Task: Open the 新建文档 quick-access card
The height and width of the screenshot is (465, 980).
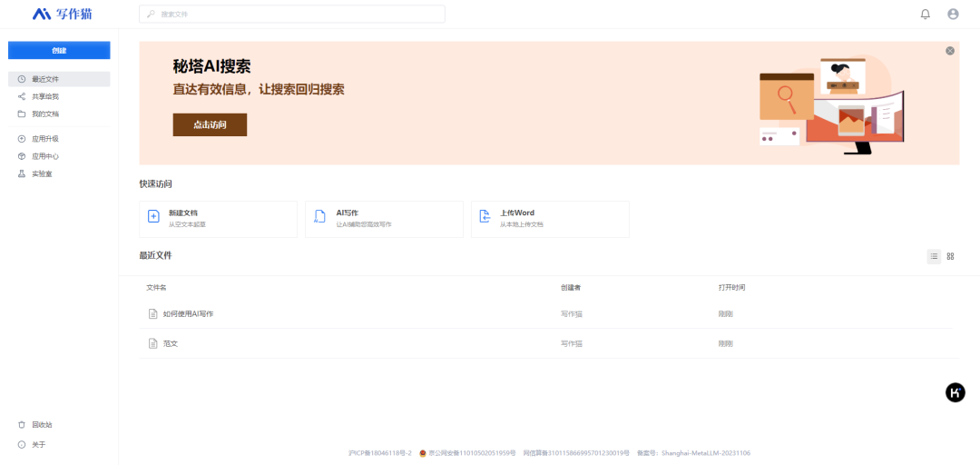Action: point(218,219)
